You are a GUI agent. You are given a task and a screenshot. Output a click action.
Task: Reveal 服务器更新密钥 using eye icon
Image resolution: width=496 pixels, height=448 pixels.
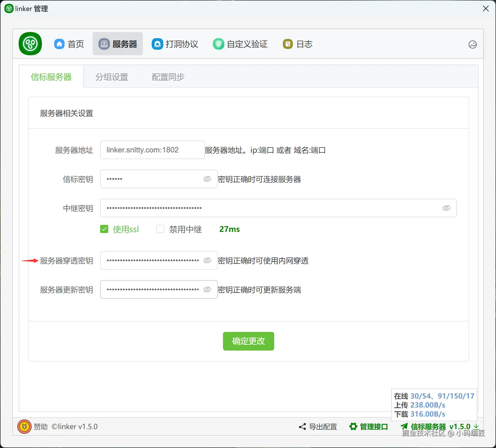[207, 289]
